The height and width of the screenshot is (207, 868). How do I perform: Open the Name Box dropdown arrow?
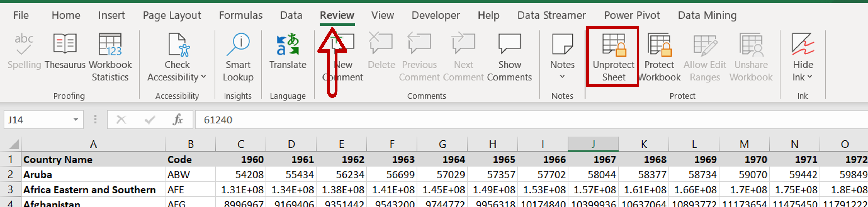click(76, 120)
